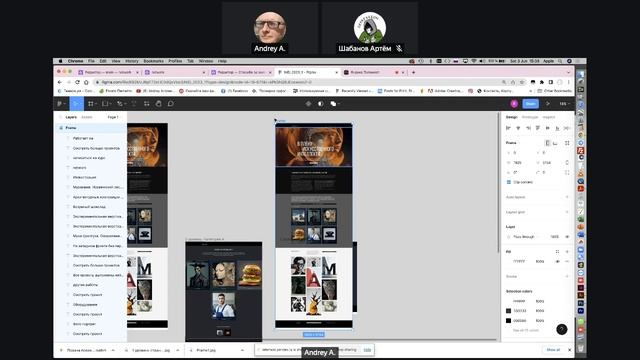Click the Align vertical centers icon

tap(547, 128)
